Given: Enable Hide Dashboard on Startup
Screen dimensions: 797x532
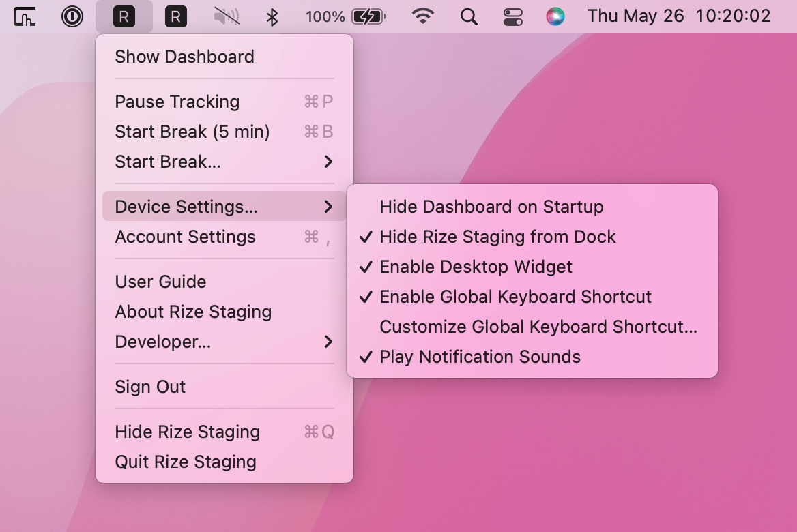Looking at the screenshot, I should coord(532,207).
